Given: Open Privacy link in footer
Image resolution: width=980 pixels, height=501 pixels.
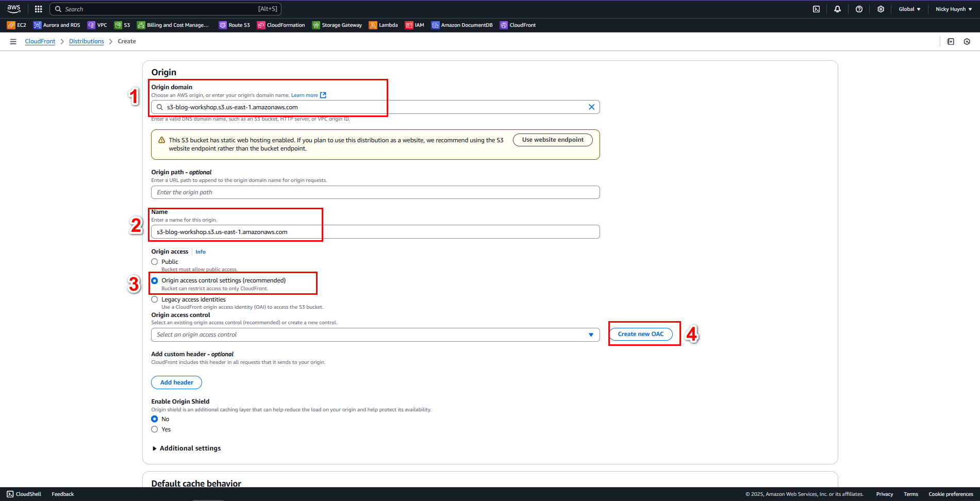Looking at the screenshot, I should click(x=885, y=494).
